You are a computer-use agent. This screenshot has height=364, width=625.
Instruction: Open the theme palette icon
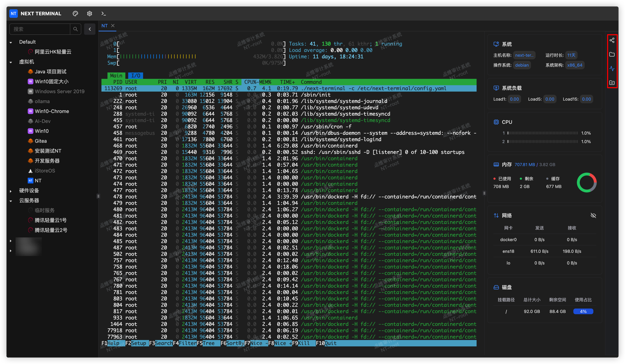(x=76, y=13)
